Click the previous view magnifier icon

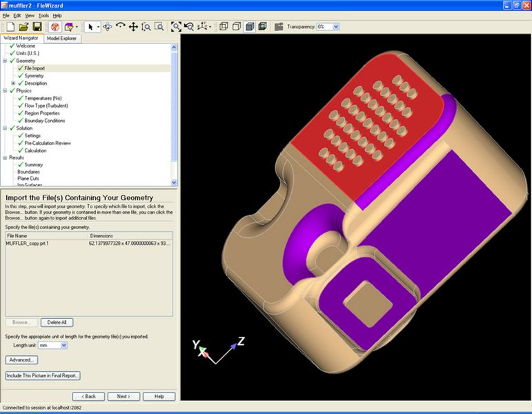pos(189,27)
